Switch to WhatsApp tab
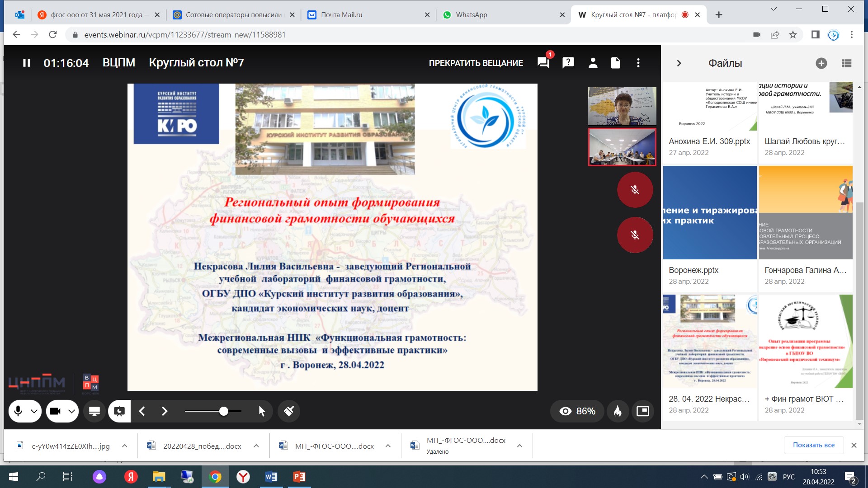The width and height of the screenshot is (868, 488). [504, 15]
